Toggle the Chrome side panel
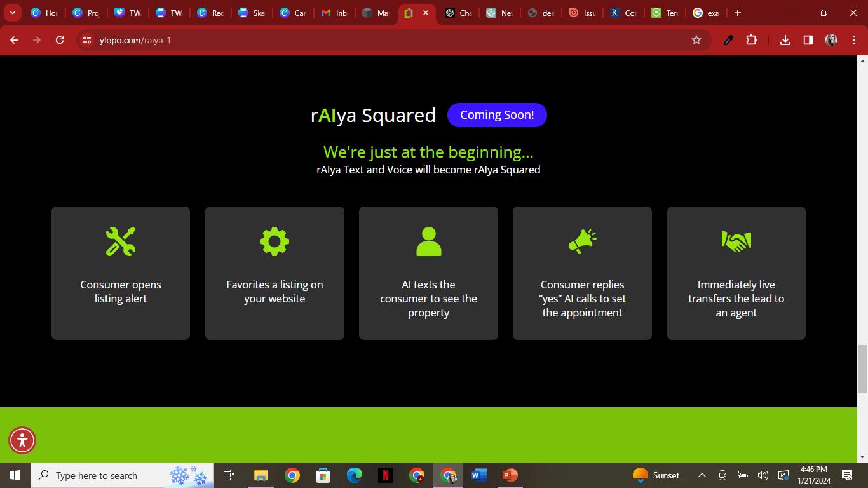Screen dimensions: 868x488 [808, 40]
